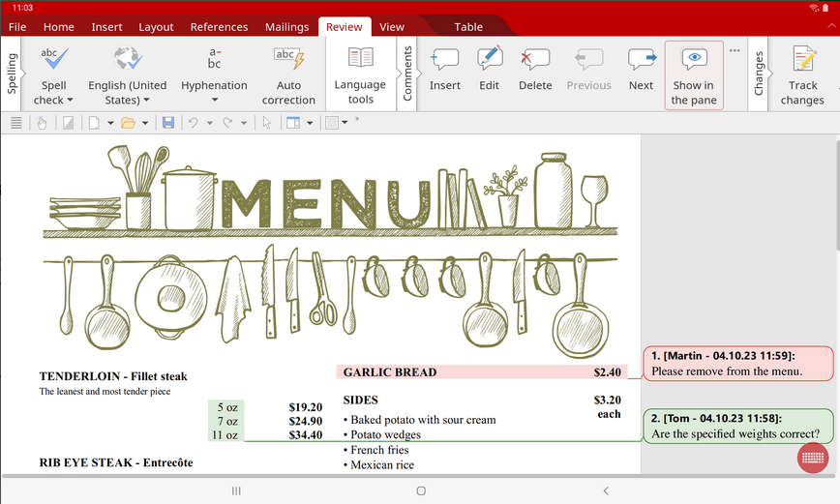Toggle touch mode hand icon
Image resolution: width=840 pixels, height=504 pixels.
click(42, 123)
